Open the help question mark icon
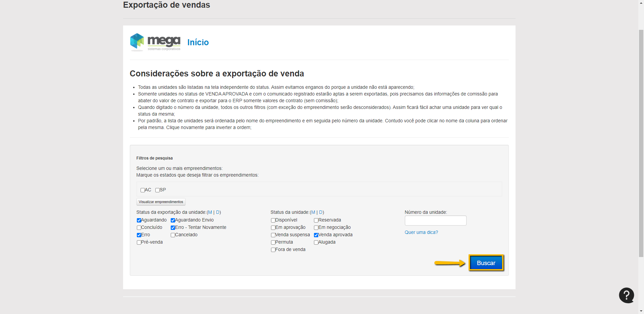The image size is (644, 314). coord(626,295)
